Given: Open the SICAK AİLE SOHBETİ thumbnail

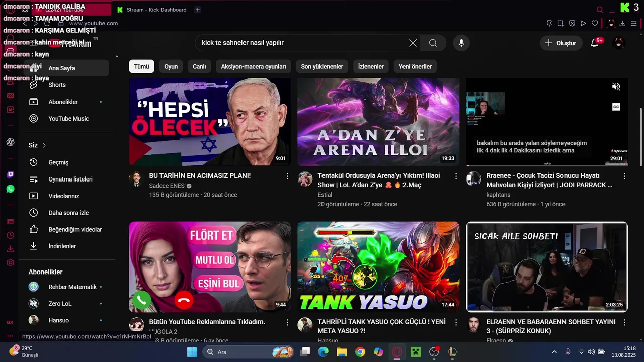Looking at the screenshot, I should [547, 266].
